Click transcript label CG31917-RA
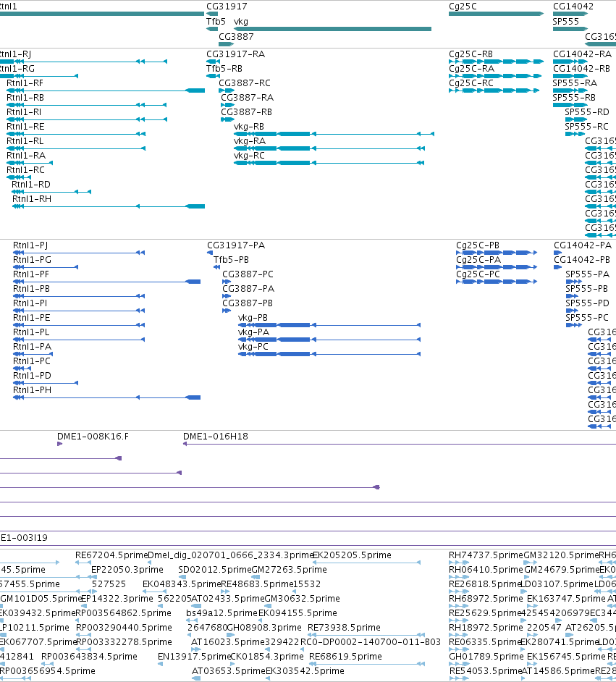 (236, 54)
